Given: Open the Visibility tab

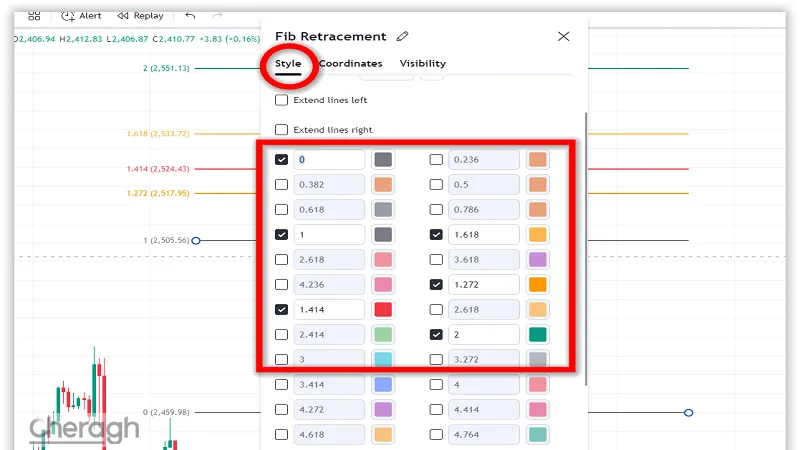Looking at the screenshot, I should (x=423, y=63).
